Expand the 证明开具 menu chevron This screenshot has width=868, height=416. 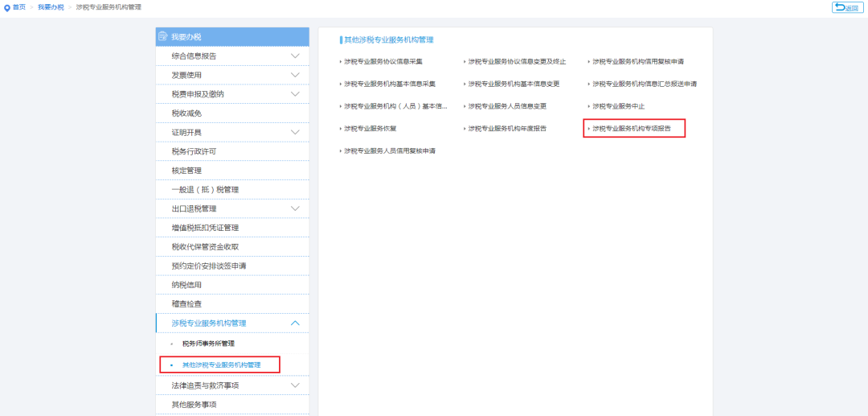pos(295,132)
